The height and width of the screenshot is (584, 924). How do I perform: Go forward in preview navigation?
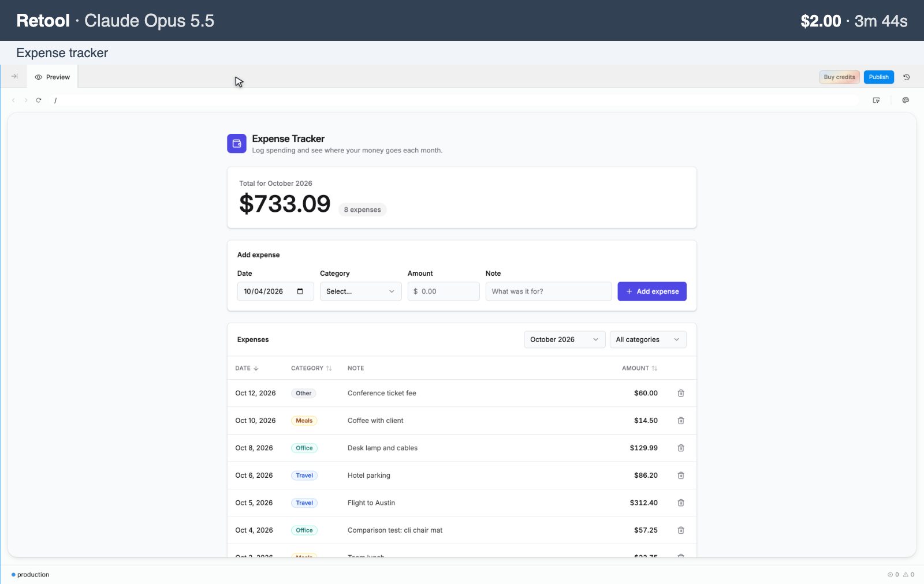click(x=26, y=100)
